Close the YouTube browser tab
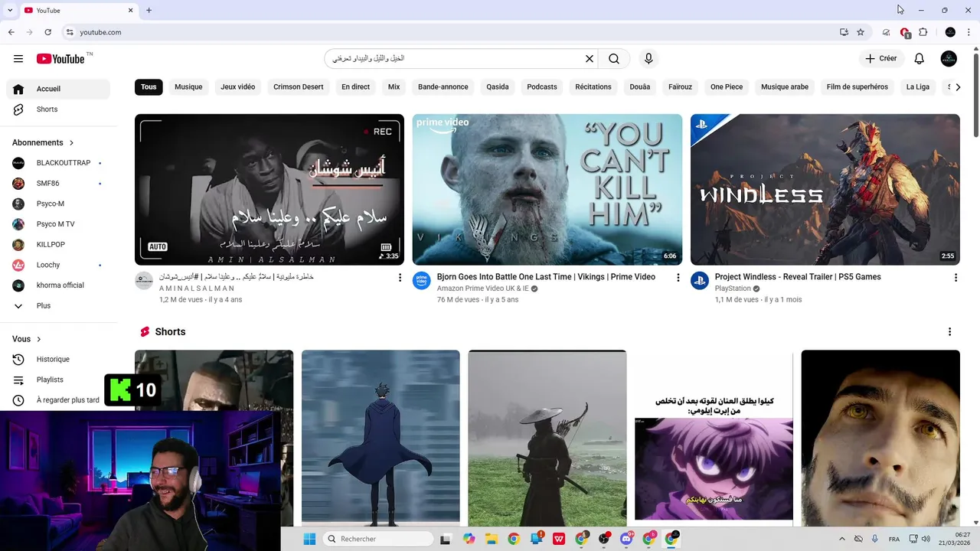The image size is (980, 551). tap(130, 11)
